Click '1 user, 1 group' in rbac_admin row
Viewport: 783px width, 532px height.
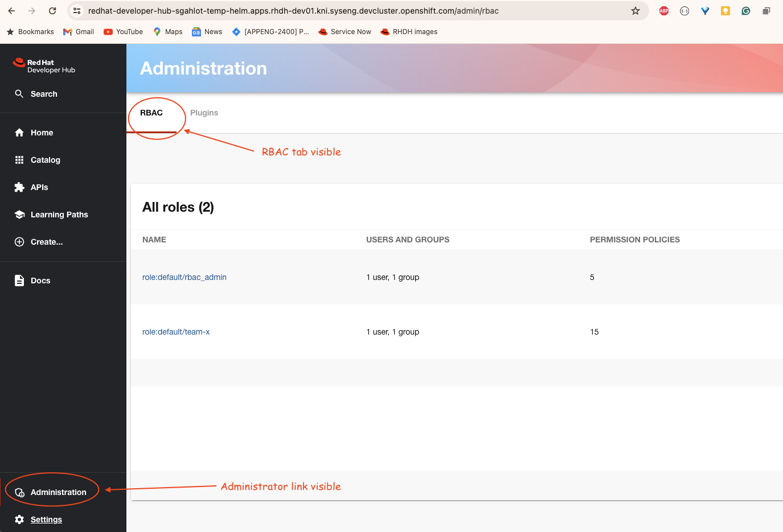click(x=393, y=277)
